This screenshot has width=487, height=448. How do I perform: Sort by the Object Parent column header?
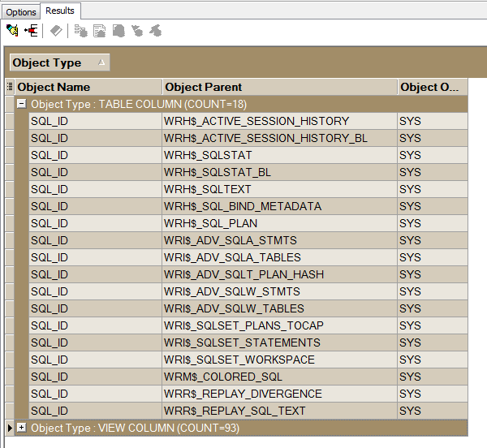tap(279, 87)
